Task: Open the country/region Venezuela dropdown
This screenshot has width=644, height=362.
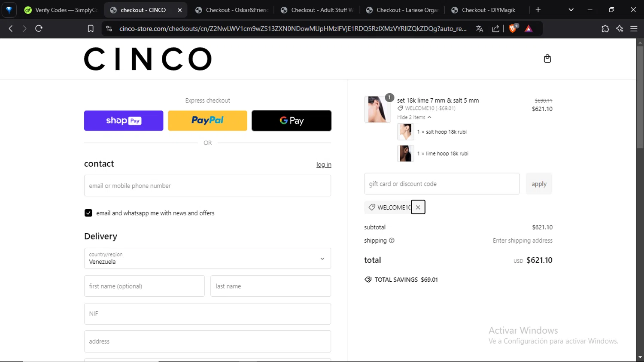Action: point(207,259)
